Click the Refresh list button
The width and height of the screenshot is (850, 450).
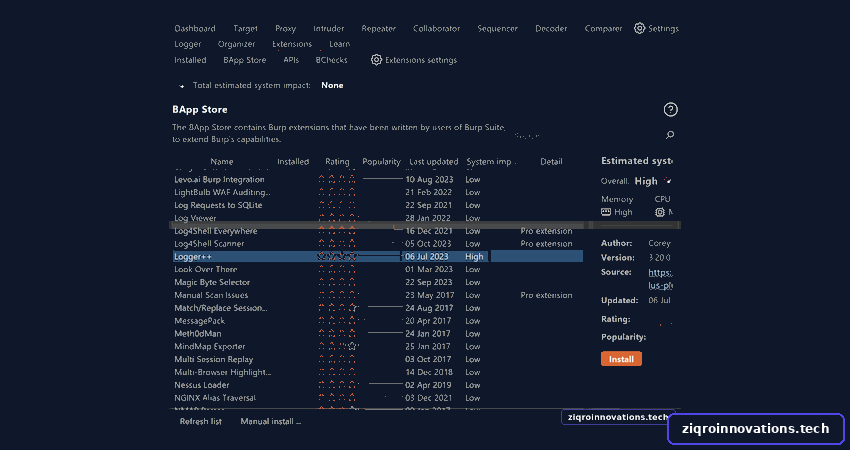point(201,421)
